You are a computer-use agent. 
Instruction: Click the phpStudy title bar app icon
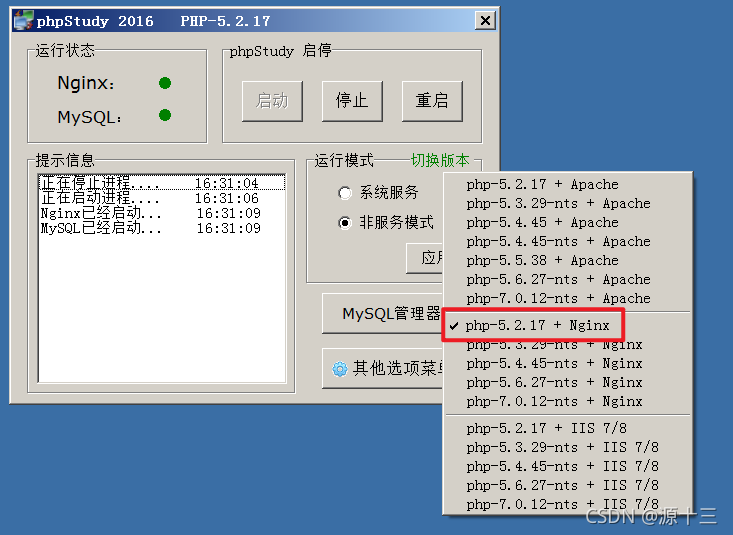tap(23, 21)
